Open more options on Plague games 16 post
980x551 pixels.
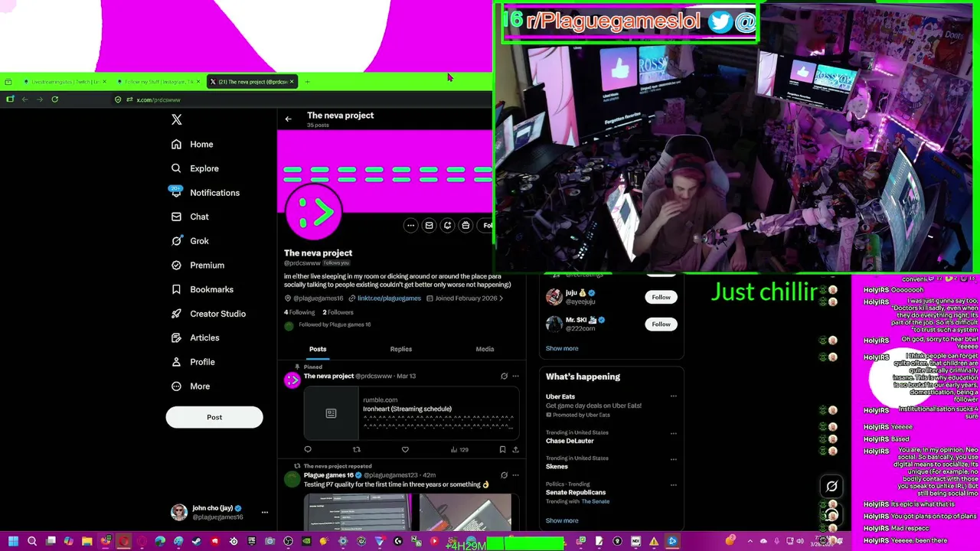tap(515, 475)
